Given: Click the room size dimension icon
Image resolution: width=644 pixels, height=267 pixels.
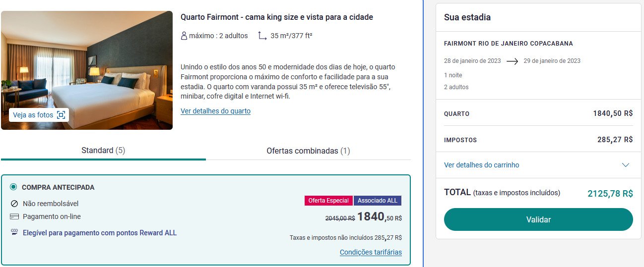Looking at the screenshot, I should pos(262,36).
